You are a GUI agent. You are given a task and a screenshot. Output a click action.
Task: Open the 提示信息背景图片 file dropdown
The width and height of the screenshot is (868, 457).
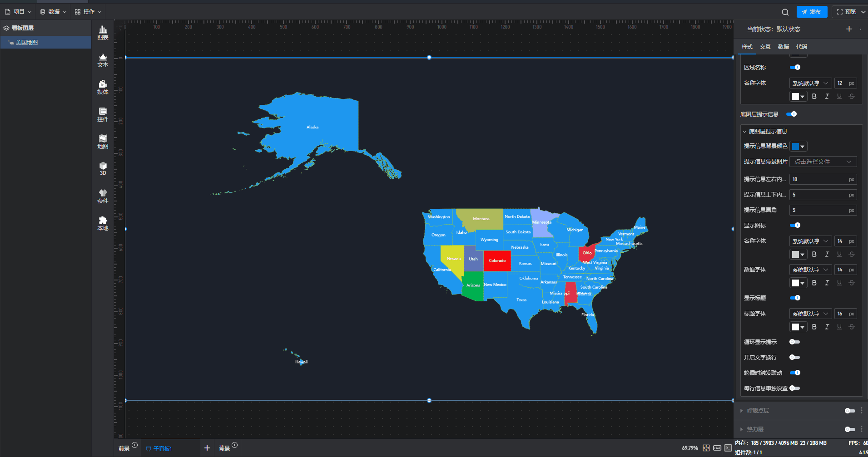point(823,162)
